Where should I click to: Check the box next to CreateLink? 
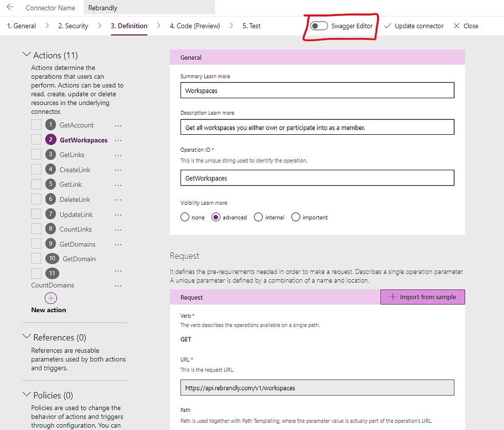[36, 169]
